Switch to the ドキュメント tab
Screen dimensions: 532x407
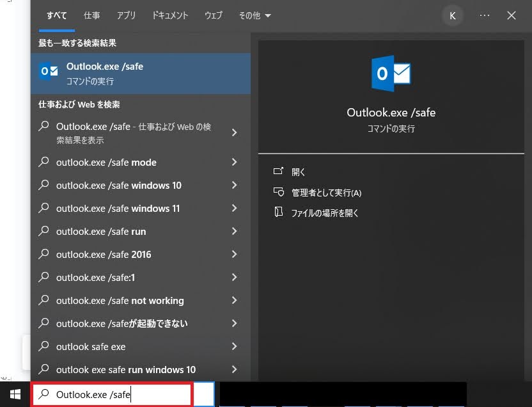coord(170,16)
